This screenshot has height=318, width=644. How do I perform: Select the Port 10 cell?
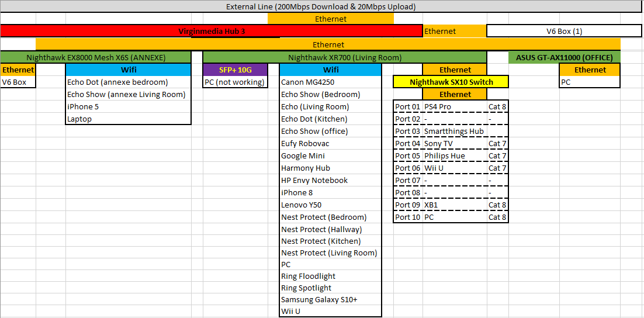coord(408,217)
